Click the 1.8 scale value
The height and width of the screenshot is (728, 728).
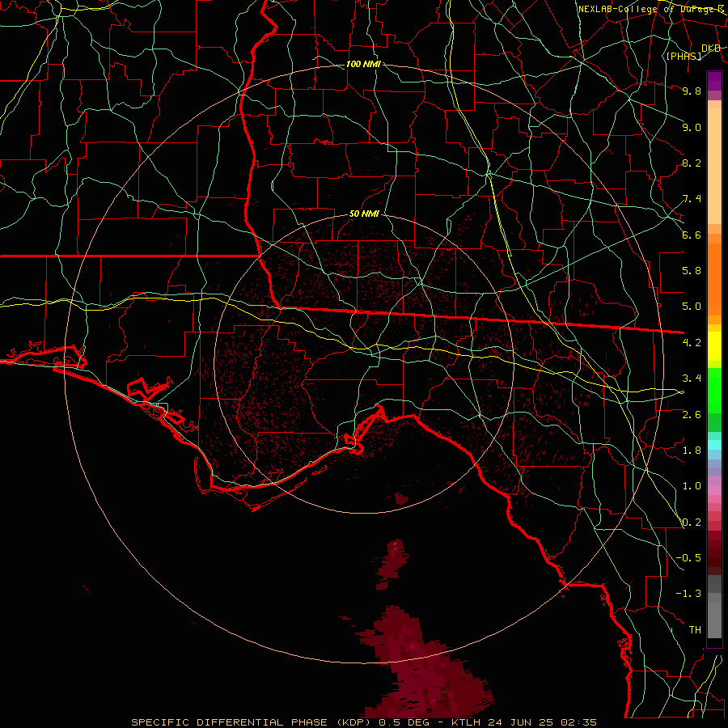692,451
